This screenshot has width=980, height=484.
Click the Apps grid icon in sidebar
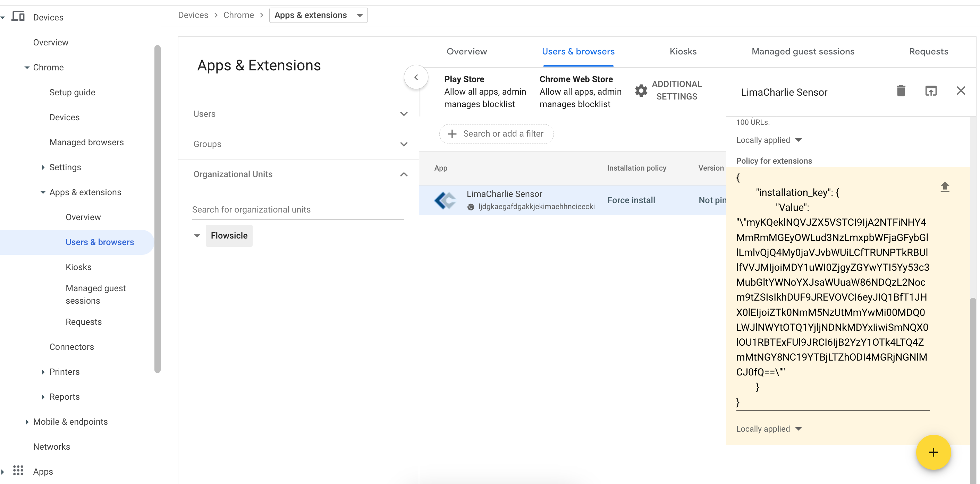(18, 471)
